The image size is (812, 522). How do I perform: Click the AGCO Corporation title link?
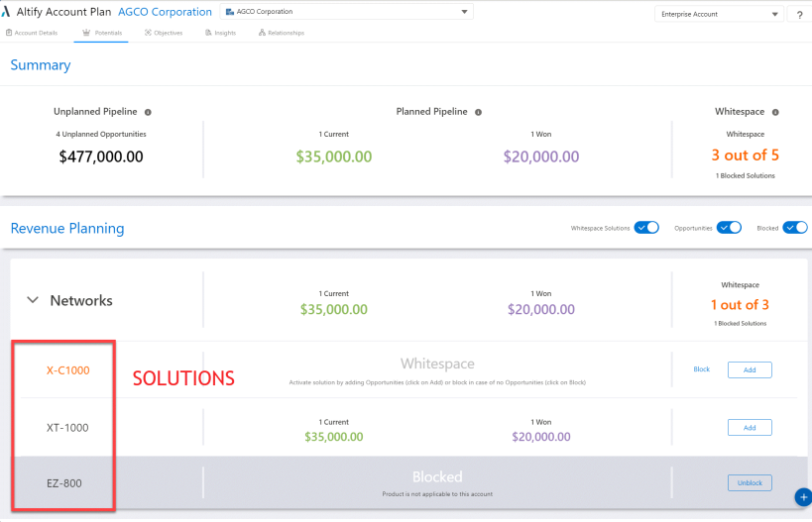(165, 12)
